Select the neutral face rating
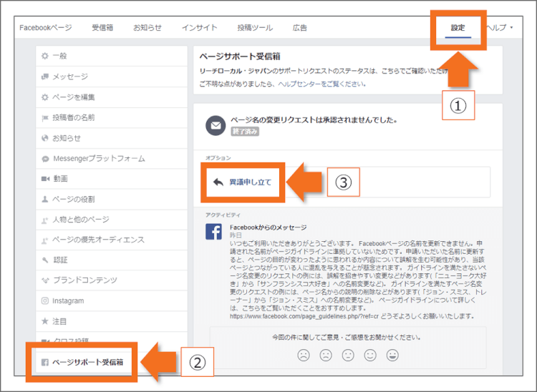The height and width of the screenshot is (392, 537). click(348, 355)
